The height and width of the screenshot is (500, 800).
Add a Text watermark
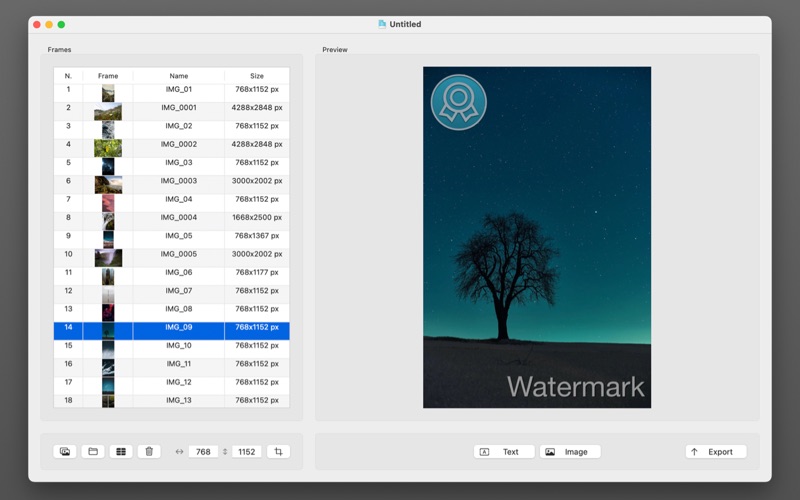[504, 452]
